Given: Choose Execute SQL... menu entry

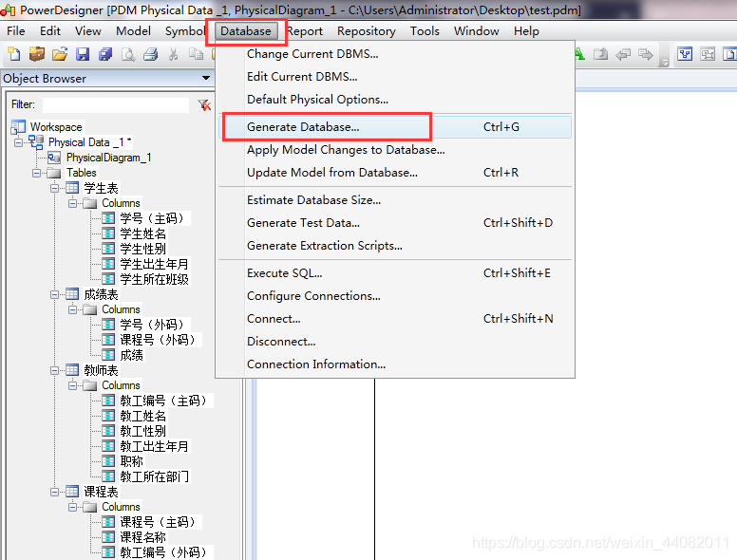Looking at the screenshot, I should tap(395, 273).
